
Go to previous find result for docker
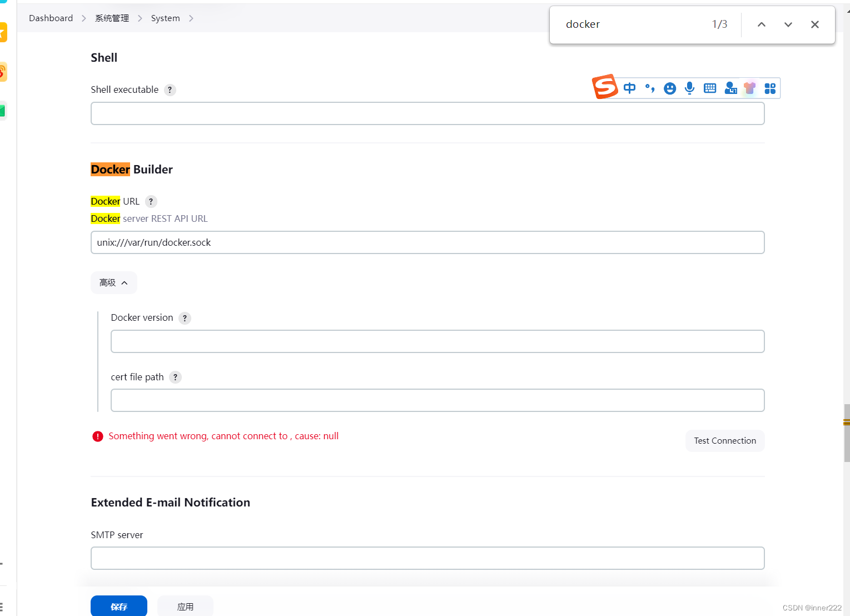(762, 24)
